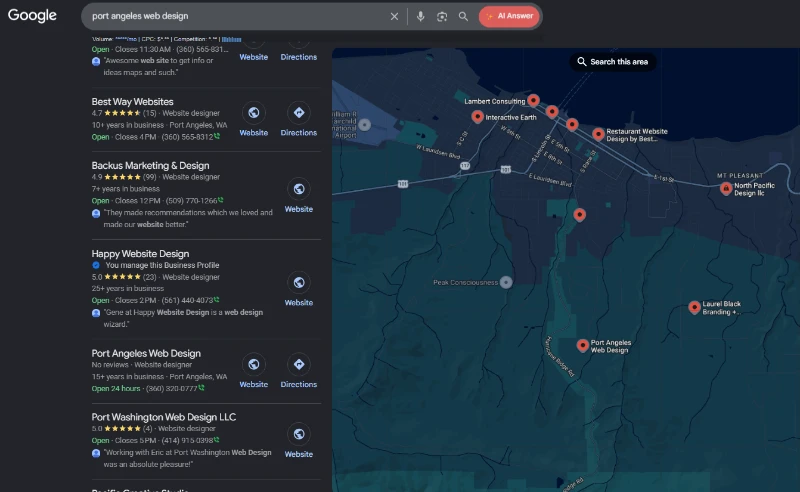Image resolution: width=800 pixels, height=492 pixels.
Task: Select Laurel Black Branding map pin
Action: click(x=694, y=307)
